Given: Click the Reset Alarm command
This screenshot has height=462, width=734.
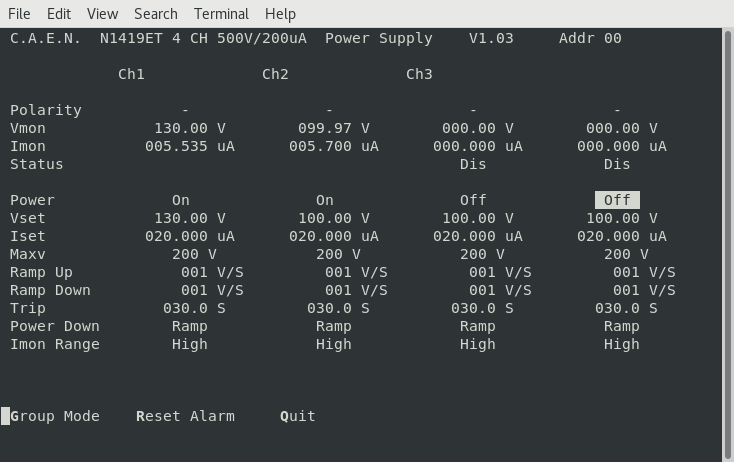Looking at the screenshot, I should (x=185, y=416).
